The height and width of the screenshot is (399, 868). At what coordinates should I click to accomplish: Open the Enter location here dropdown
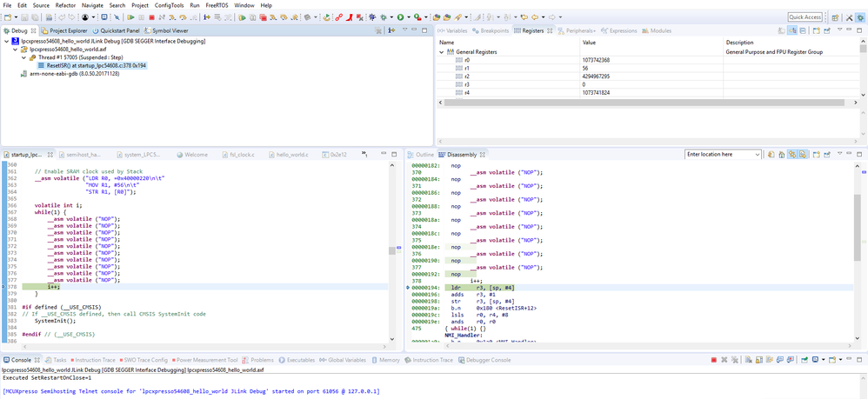click(x=758, y=154)
